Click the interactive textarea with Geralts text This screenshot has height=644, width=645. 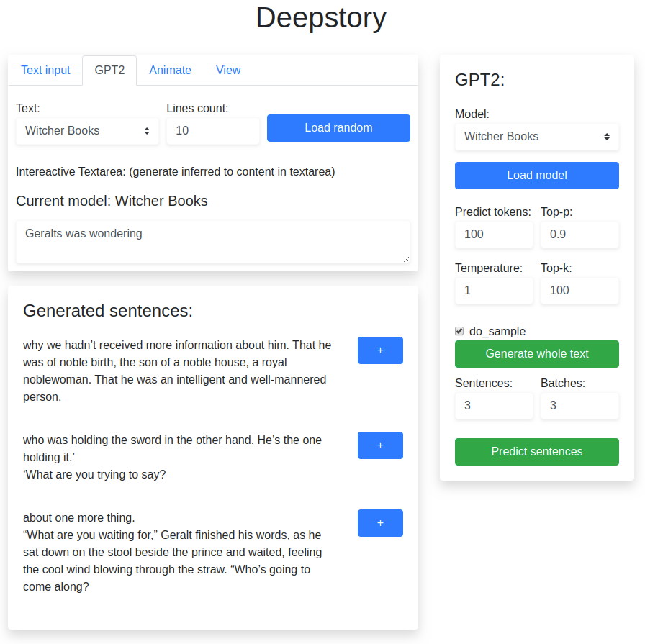coord(212,242)
